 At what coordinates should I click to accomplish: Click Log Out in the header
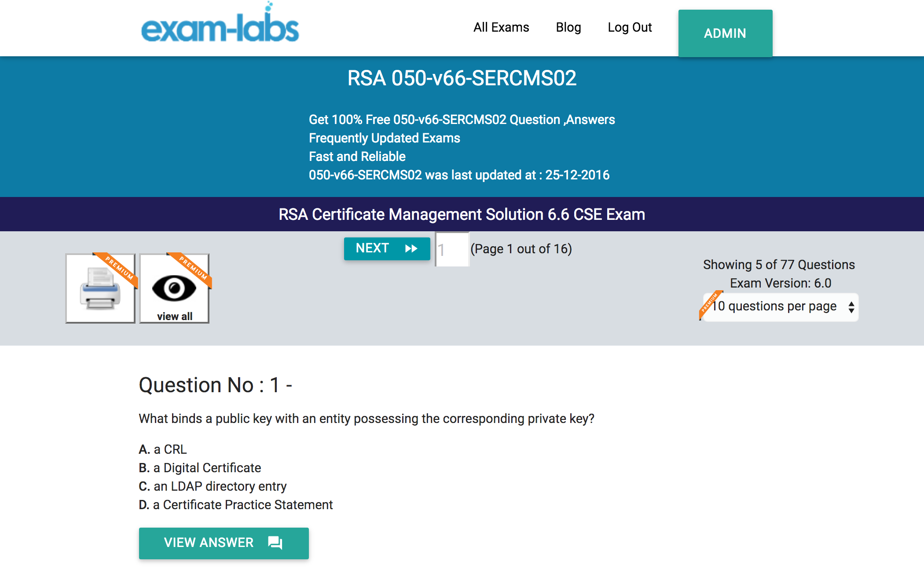[630, 27]
